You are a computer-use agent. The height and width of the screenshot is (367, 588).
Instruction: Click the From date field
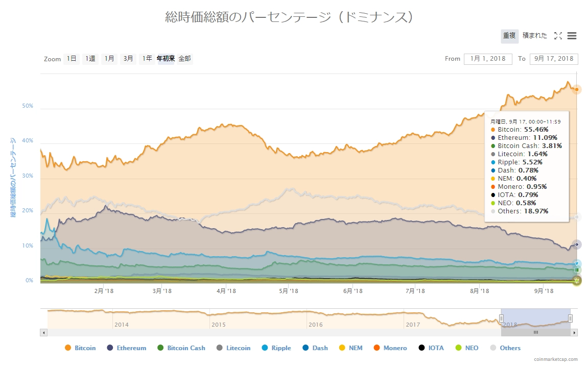click(x=488, y=59)
